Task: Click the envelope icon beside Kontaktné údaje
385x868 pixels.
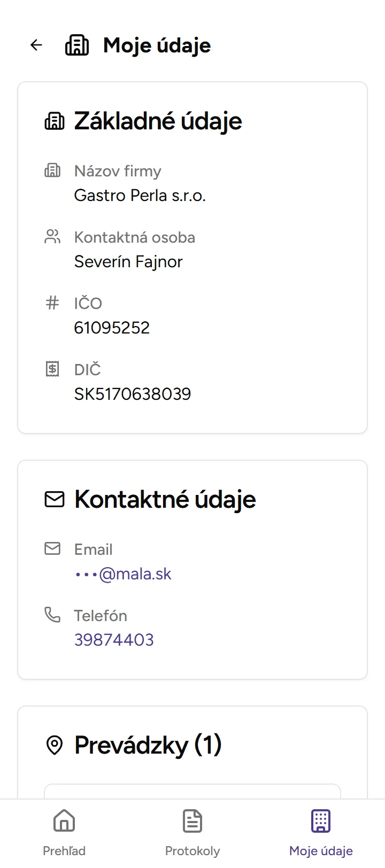Action: (x=53, y=499)
